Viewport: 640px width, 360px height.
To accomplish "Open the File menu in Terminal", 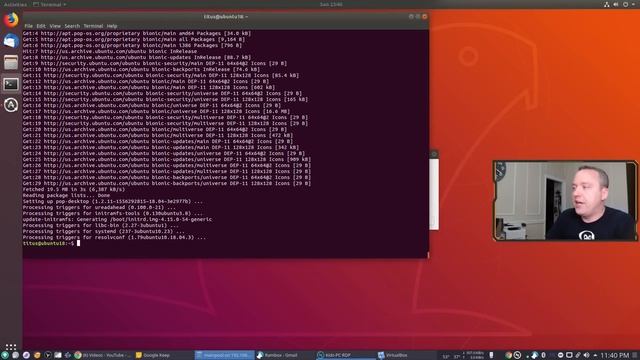I will coord(29,26).
